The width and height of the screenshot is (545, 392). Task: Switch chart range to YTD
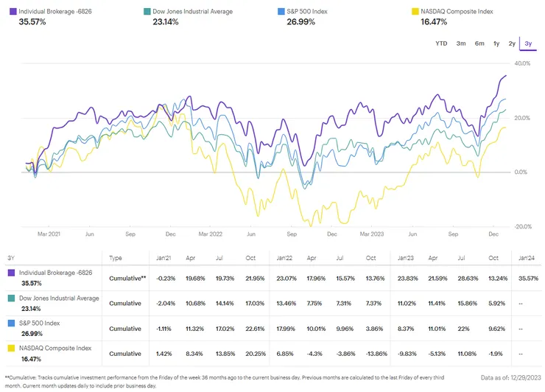click(x=441, y=43)
